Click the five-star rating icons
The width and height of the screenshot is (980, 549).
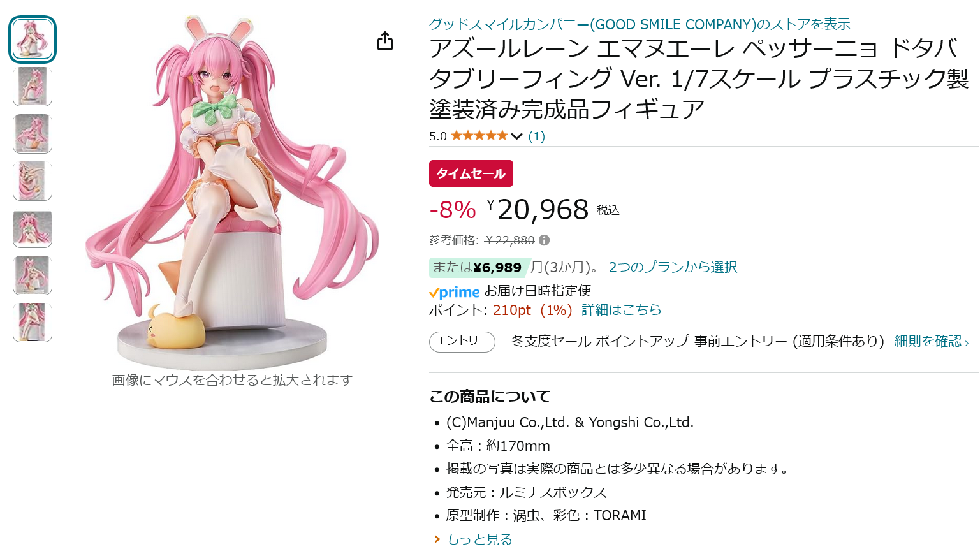click(x=479, y=136)
